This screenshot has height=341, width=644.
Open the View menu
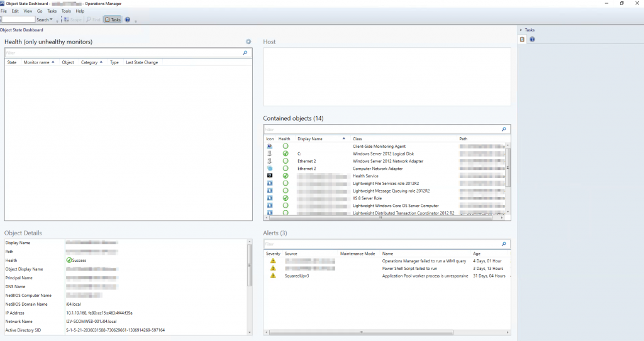(x=28, y=11)
